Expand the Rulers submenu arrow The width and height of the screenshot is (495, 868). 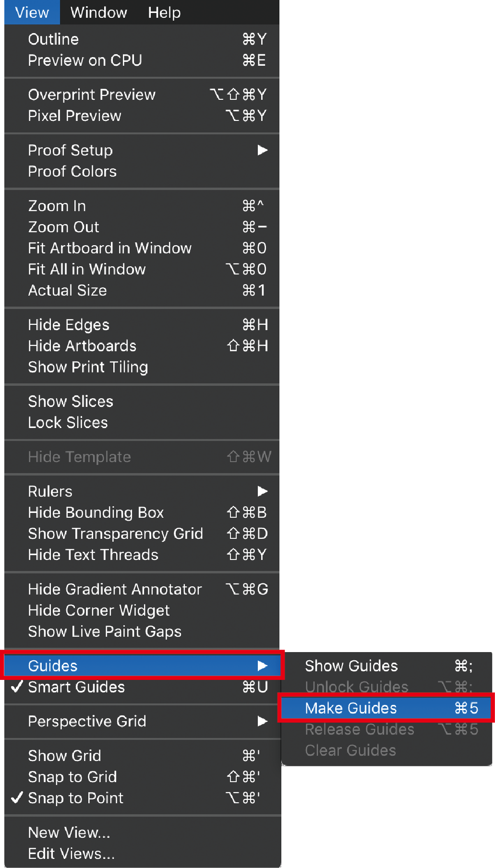[262, 491]
